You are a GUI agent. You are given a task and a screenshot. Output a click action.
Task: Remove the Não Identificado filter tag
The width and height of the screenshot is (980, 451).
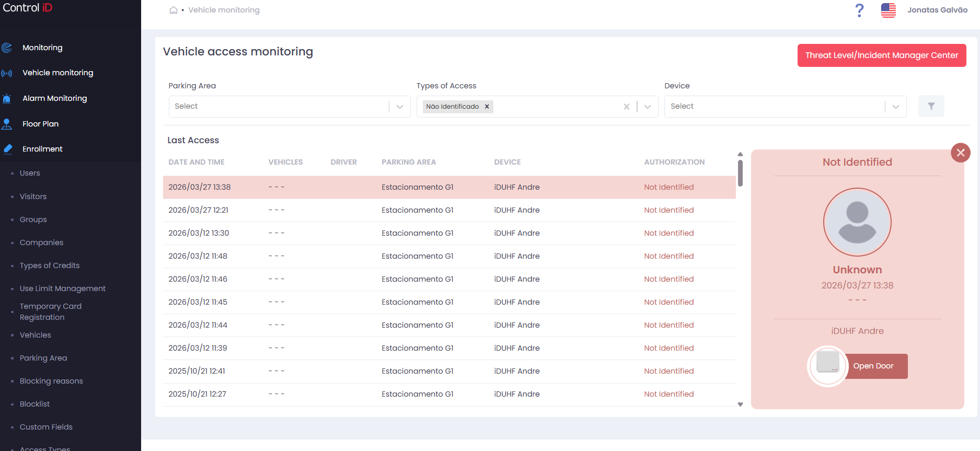pos(487,107)
